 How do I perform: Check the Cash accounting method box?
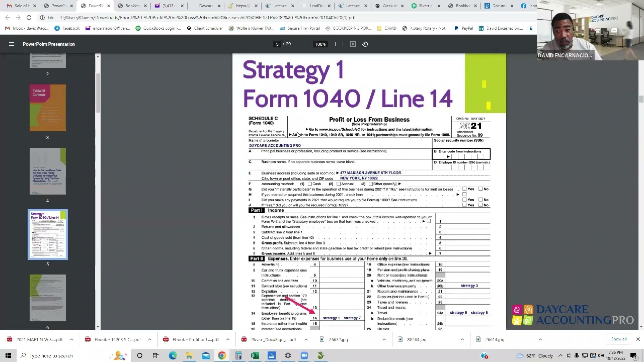click(309, 184)
